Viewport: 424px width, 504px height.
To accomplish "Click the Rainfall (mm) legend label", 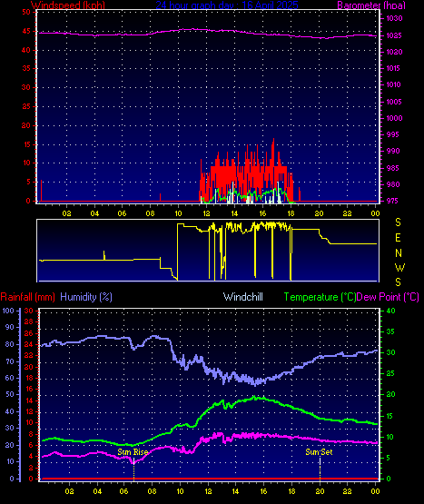I will (27, 297).
